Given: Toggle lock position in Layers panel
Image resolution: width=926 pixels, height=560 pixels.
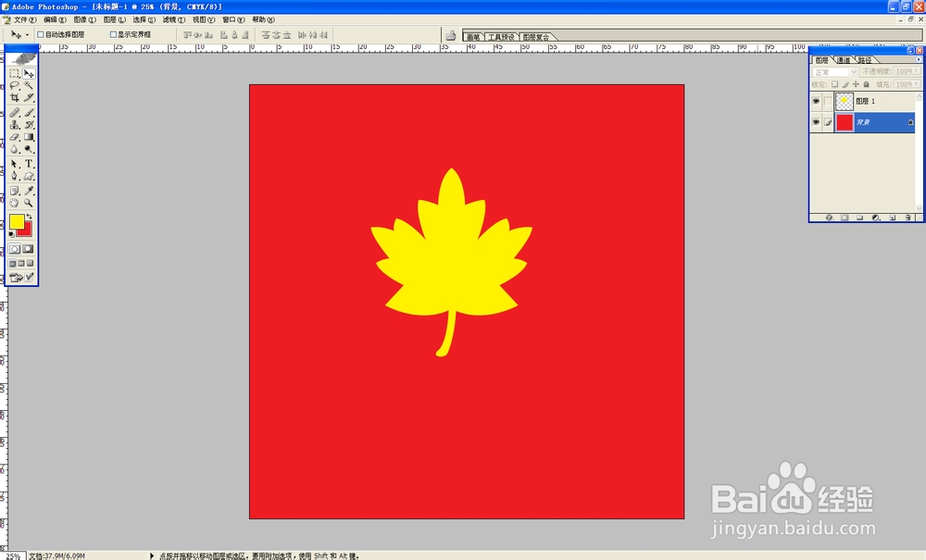Looking at the screenshot, I should pyautogui.click(x=856, y=84).
